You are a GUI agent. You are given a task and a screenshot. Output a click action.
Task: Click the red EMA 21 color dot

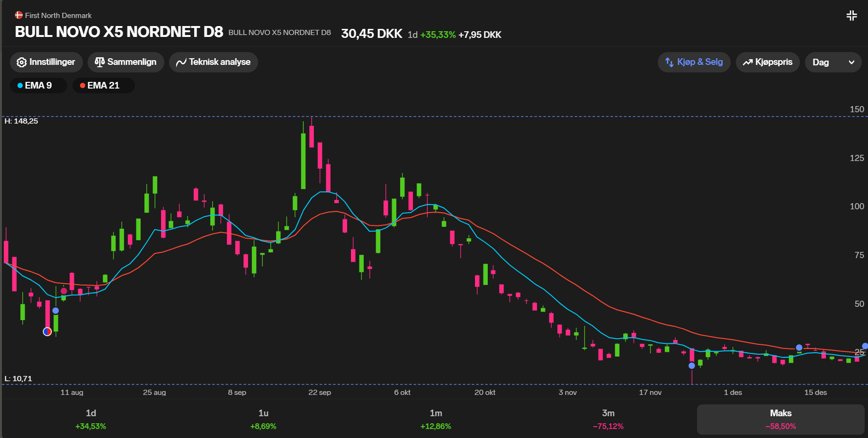(82, 86)
